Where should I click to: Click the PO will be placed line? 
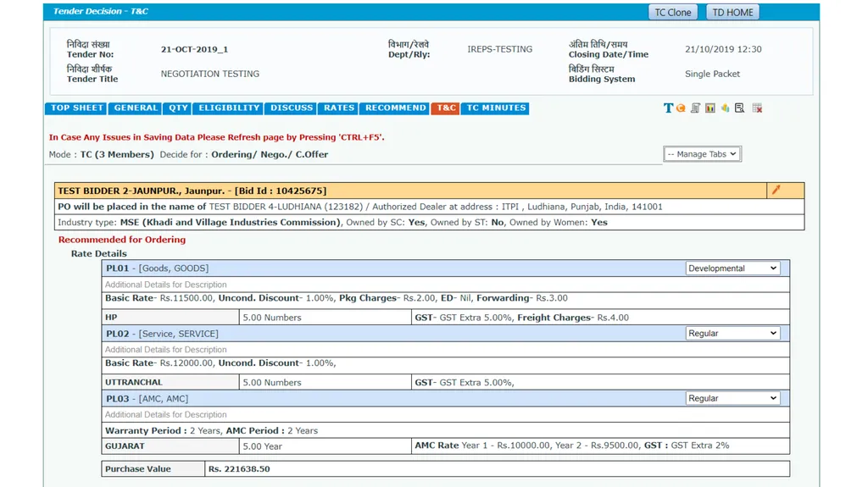click(430, 207)
